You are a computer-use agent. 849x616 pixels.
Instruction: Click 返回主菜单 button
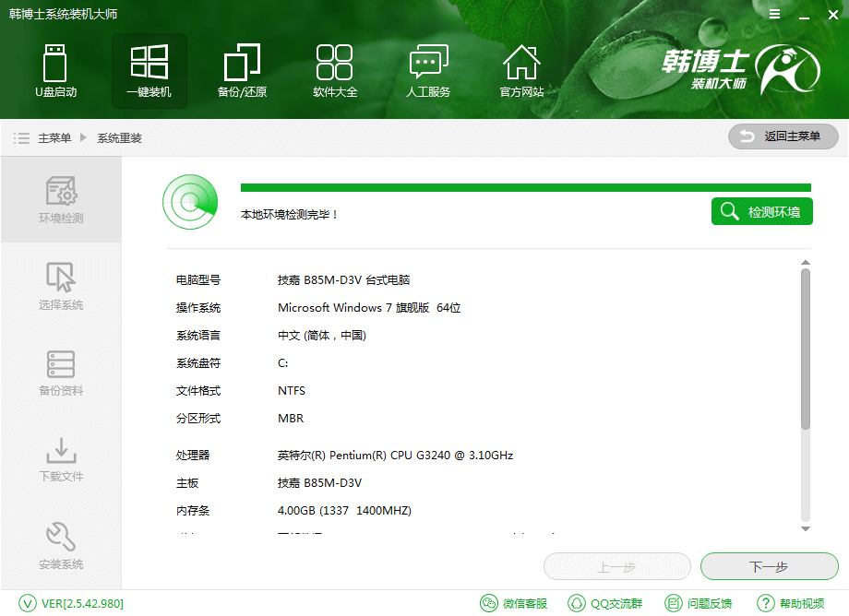point(783,136)
